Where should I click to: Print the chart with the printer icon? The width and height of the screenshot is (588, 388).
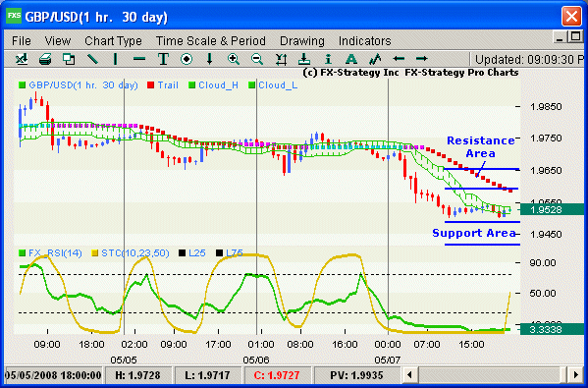point(45,59)
